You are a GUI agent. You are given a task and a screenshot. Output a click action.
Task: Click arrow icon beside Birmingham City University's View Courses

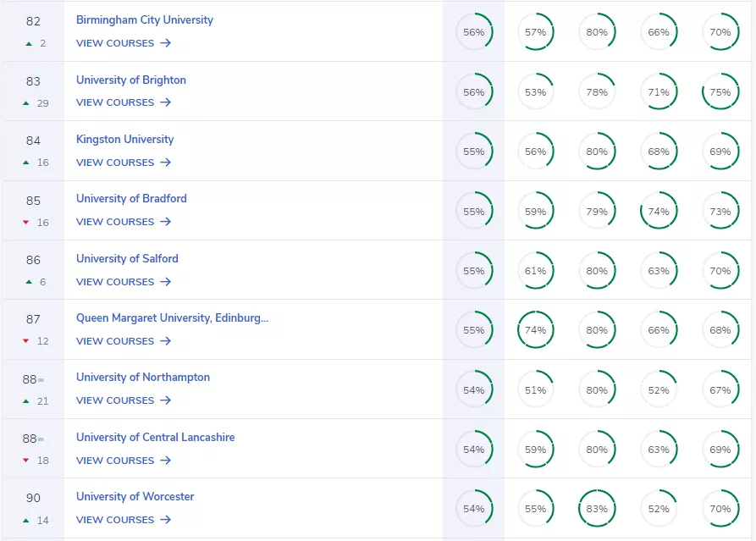click(x=165, y=43)
